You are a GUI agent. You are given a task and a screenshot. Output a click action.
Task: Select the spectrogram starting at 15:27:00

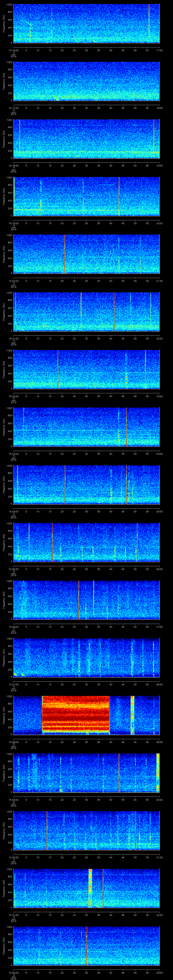(x=86, y=658)
